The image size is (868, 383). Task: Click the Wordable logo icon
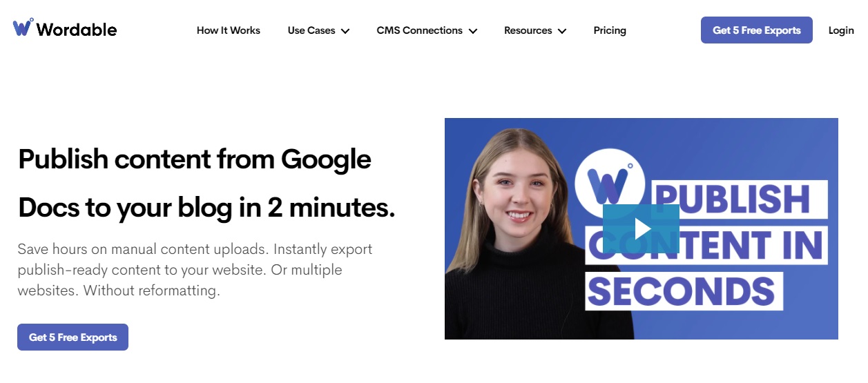[x=23, y=28]
